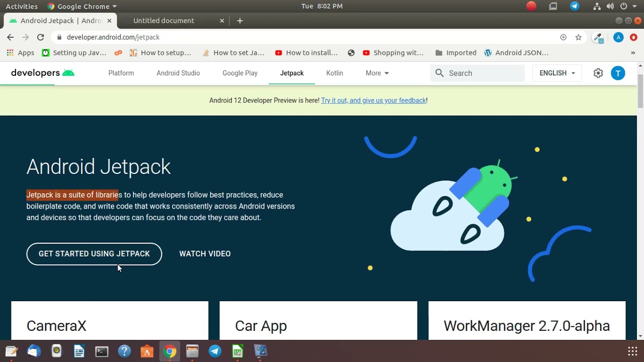Viewport: 644px width, 362px height.
Task: Close the Untitled document tab
Action: click(x=222, y=21)
